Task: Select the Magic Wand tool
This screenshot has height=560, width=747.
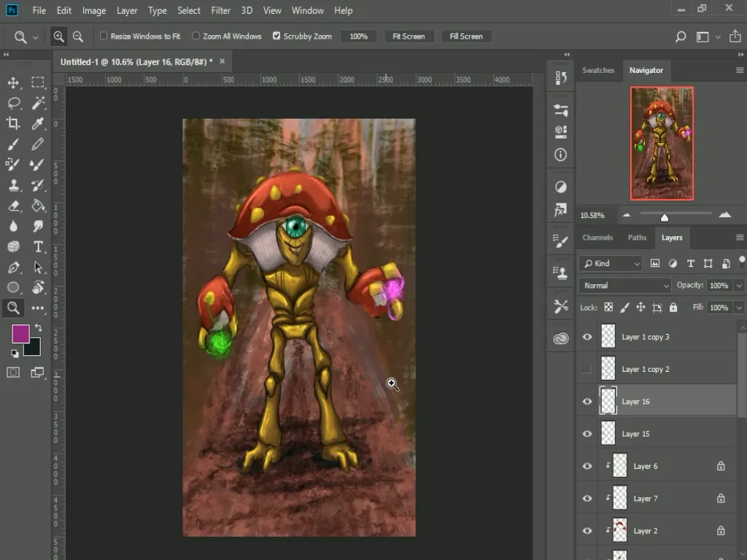Action: [38, 103]
